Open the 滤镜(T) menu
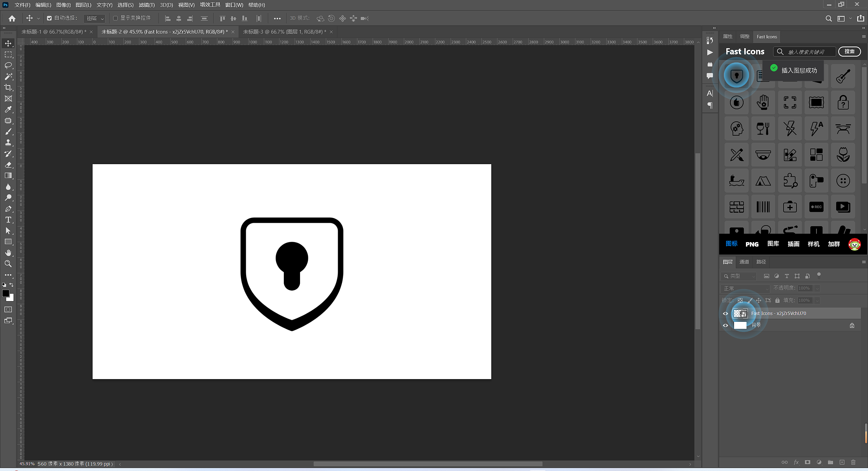Viewport: 868px width, 471px height. 147,5
